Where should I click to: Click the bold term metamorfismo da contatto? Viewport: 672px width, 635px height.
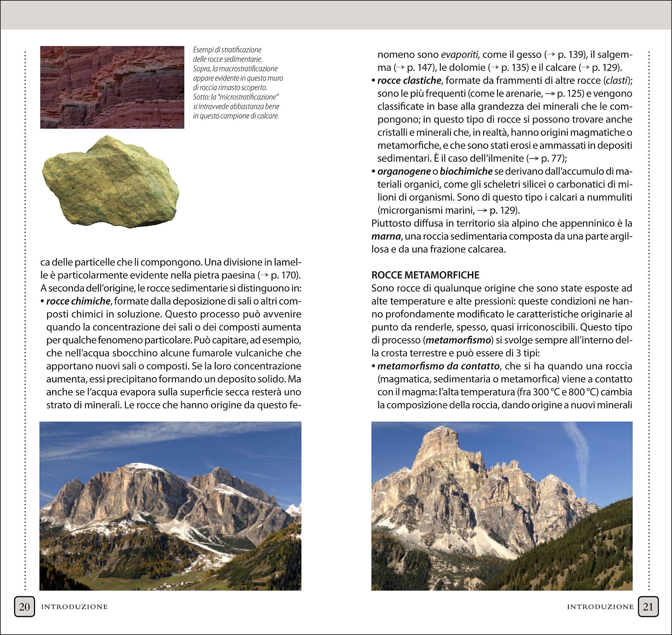coord(438,366)
